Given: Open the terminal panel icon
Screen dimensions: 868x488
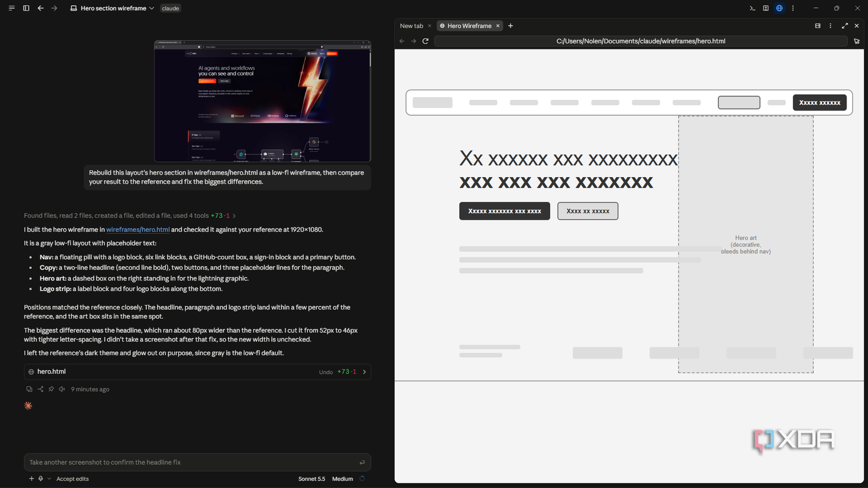Looking at the screenshot, I should 752,8.
